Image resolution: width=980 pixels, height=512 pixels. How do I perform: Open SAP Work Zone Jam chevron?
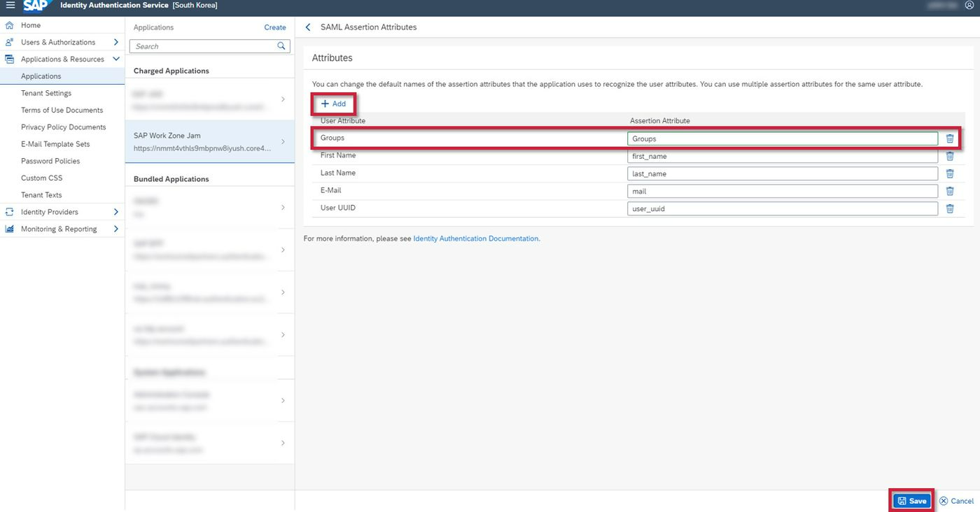tap(283, 142)
